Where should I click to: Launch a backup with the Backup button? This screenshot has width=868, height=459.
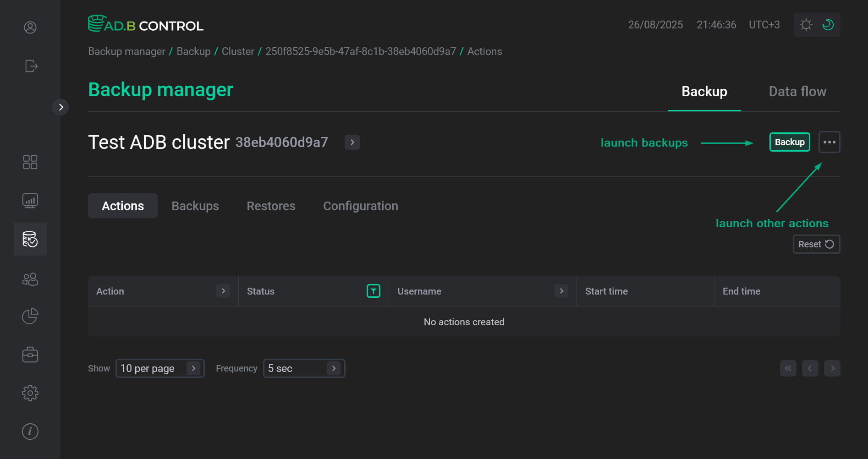[x=789, y=142]
